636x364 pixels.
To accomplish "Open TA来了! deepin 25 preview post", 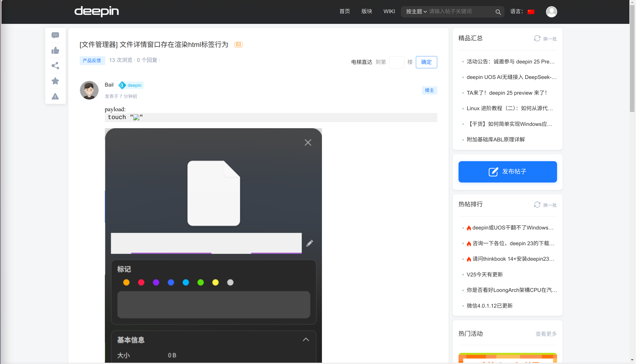I will [x=507, y=93].
